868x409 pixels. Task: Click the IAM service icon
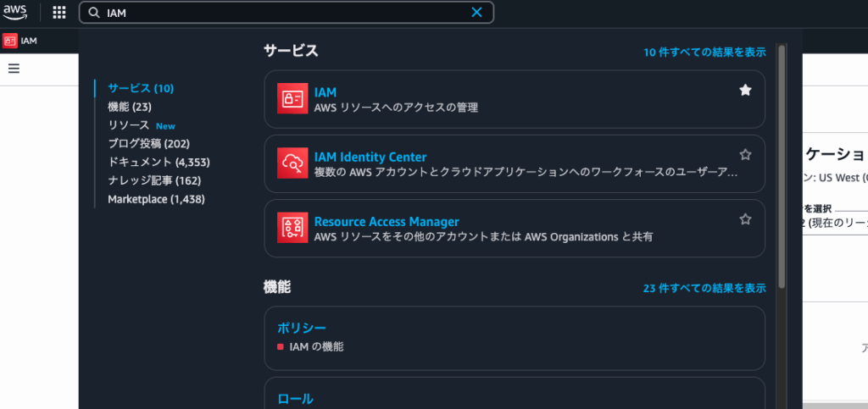pyautogui.click(x=292, y=98)
